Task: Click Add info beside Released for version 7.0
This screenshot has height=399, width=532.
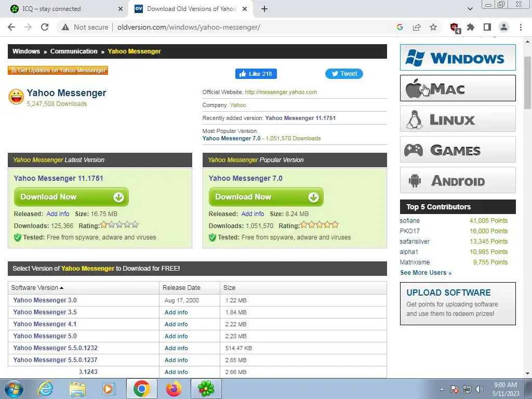Action: (x=252, y=214)
